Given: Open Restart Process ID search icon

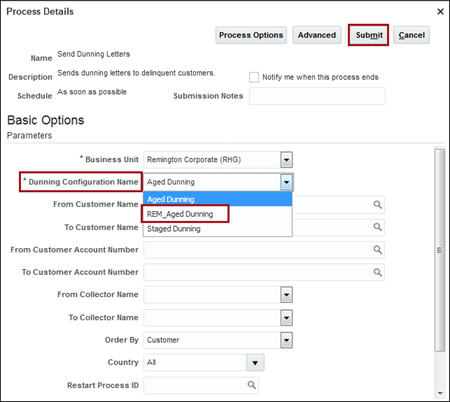Looking at the screenshot, I should pyautogui.click(x=252, y=385).
